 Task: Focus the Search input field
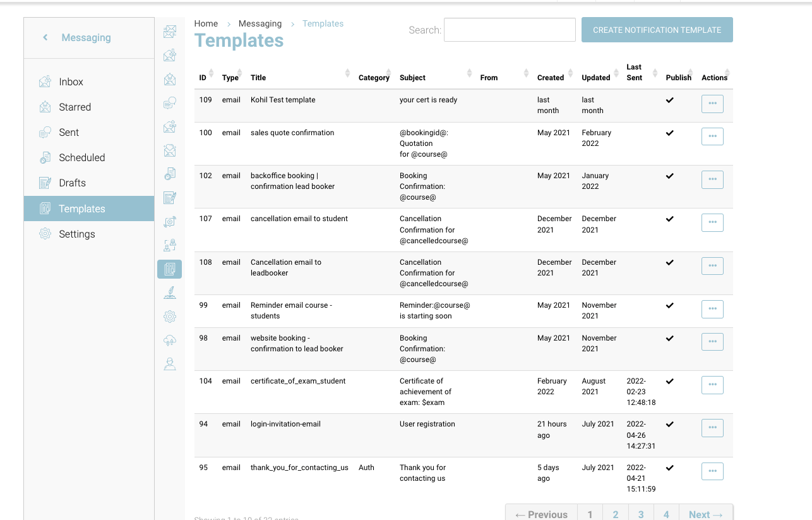point(510,30)
